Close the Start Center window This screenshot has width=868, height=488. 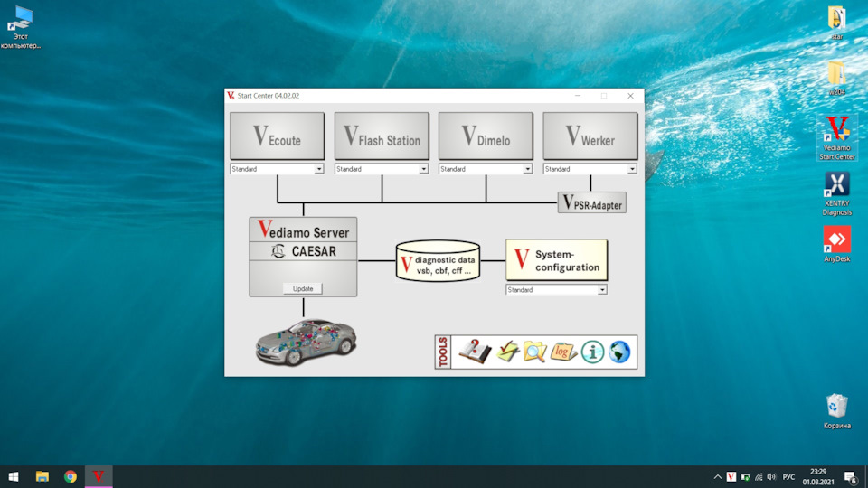coord(630,96)
